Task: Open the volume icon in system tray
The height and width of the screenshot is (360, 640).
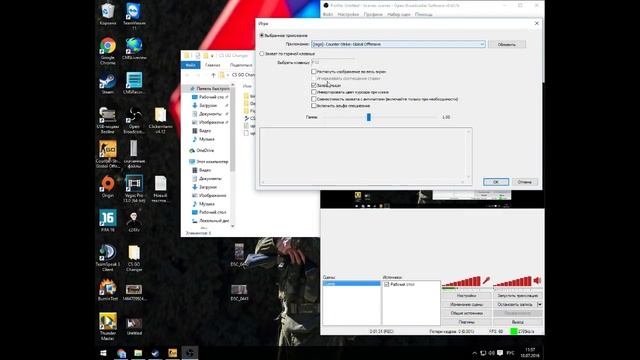Action: (491, 353)
